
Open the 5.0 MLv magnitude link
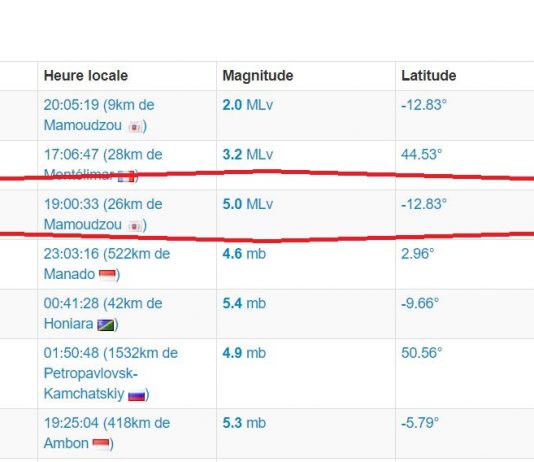[248, 204]
